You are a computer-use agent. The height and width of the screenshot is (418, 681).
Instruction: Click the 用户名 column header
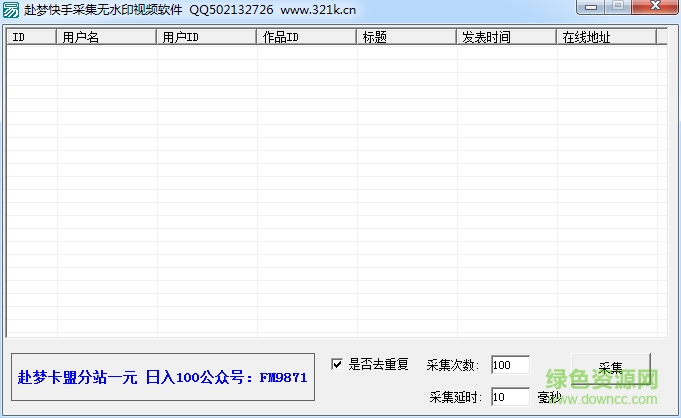[106, 37]
